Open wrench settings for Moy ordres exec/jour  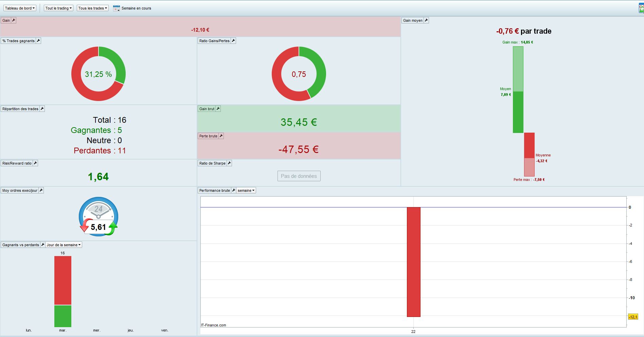pos(41,190)
